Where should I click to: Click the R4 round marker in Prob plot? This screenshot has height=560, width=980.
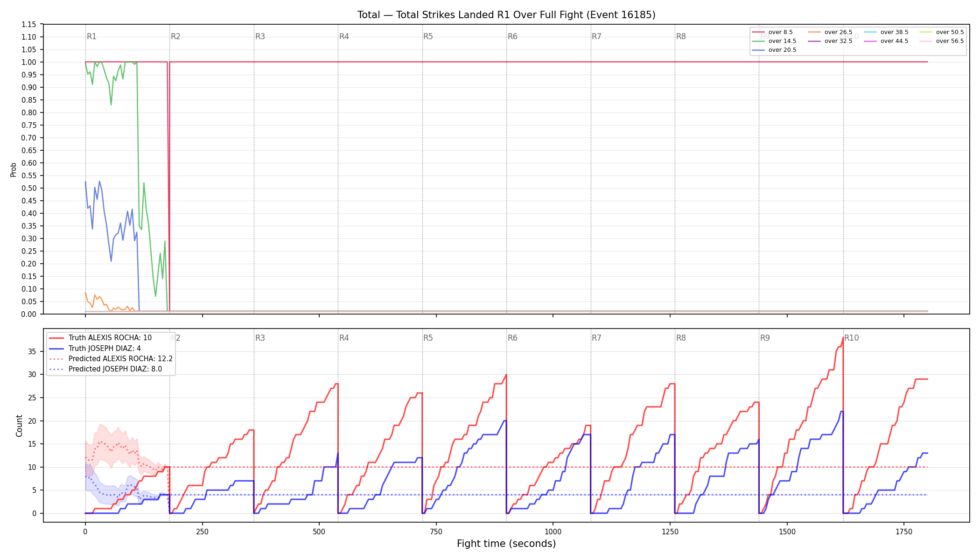click(x=344, y=36)
